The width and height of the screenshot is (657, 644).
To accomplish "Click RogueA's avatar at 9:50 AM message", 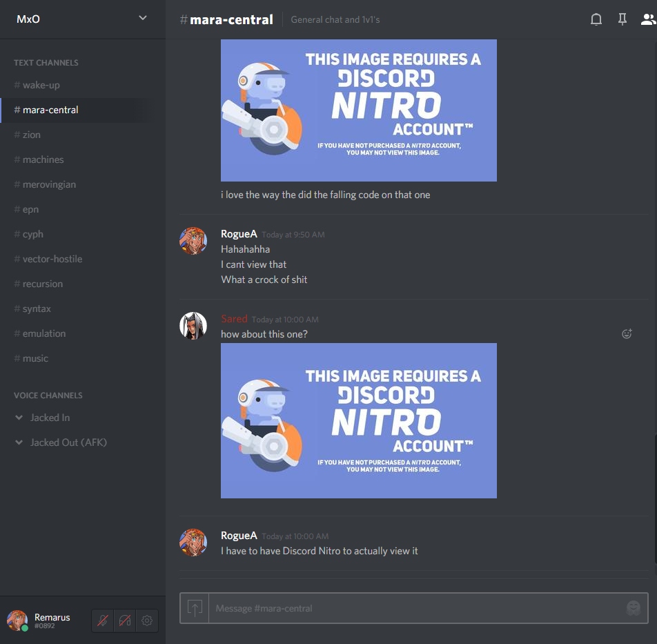I will click(193, 242).
